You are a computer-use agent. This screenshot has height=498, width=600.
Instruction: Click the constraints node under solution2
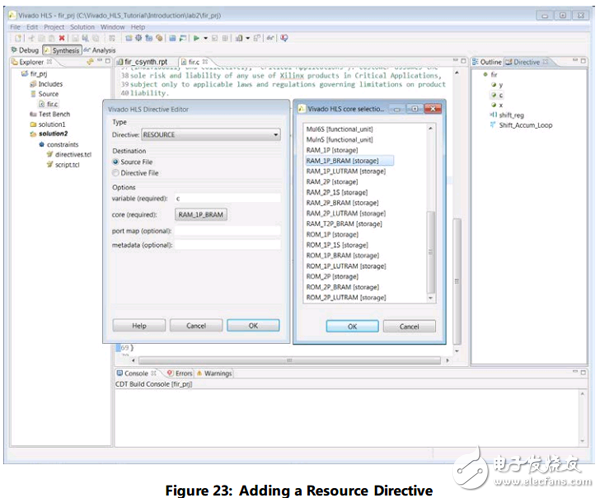[x=61, y=143]
